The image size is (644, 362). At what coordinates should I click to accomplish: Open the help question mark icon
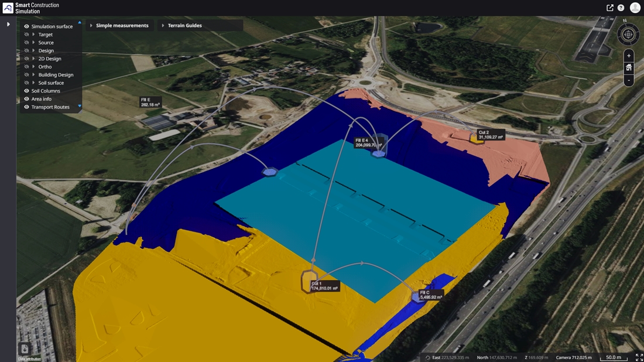(x=621, y=8)
